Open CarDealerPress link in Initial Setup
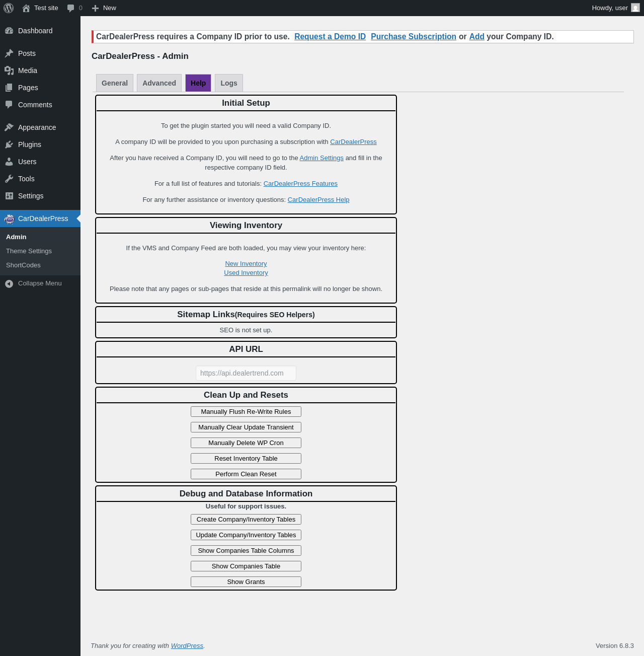 pos(353,142)
